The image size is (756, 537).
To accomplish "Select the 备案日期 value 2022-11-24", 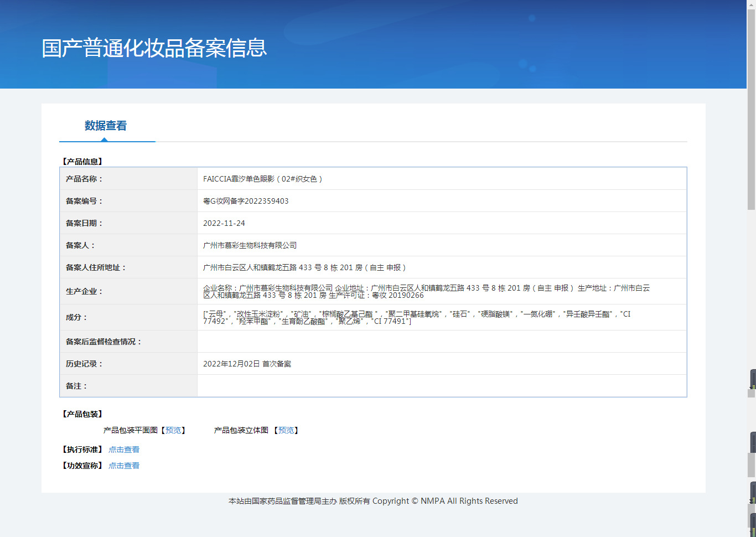I will pos(224,223).
